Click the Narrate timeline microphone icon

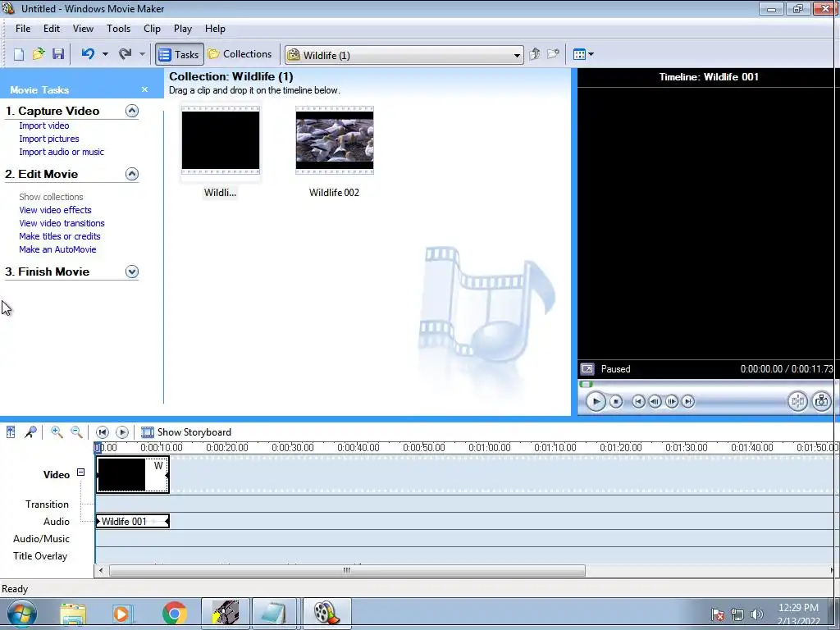click(30, 431)
